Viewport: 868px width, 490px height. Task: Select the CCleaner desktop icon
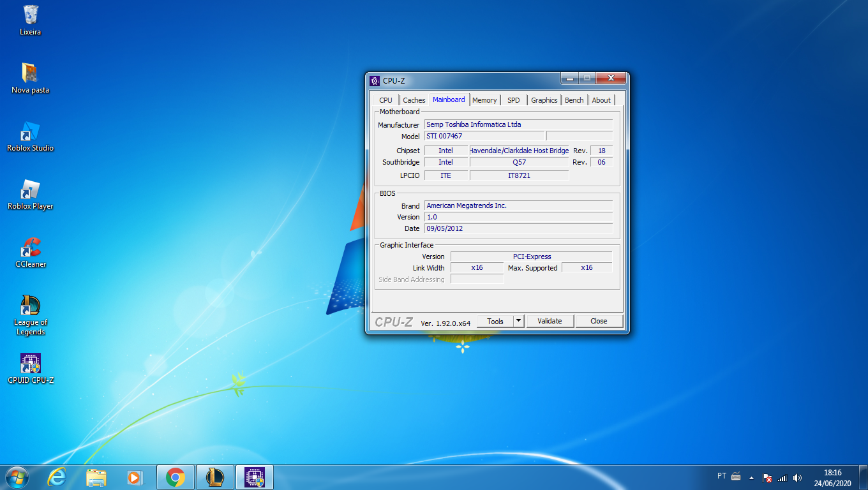30,252
